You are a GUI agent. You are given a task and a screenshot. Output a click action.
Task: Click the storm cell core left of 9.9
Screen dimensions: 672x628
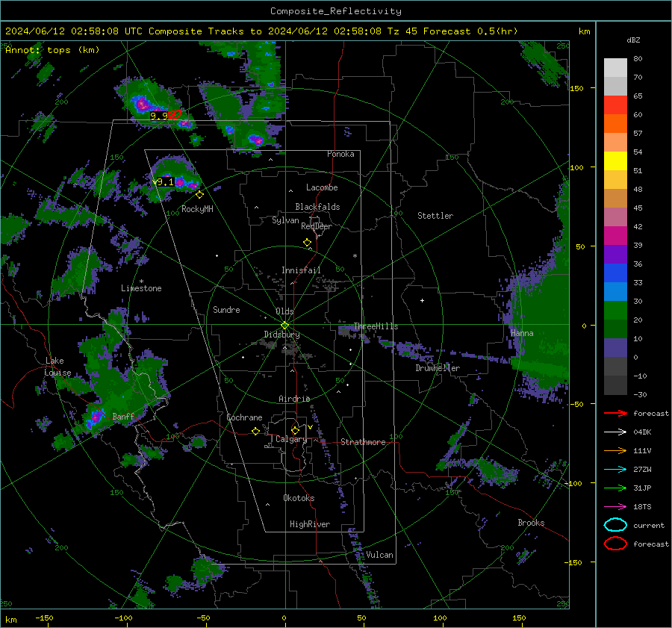[x=142, y=103]
